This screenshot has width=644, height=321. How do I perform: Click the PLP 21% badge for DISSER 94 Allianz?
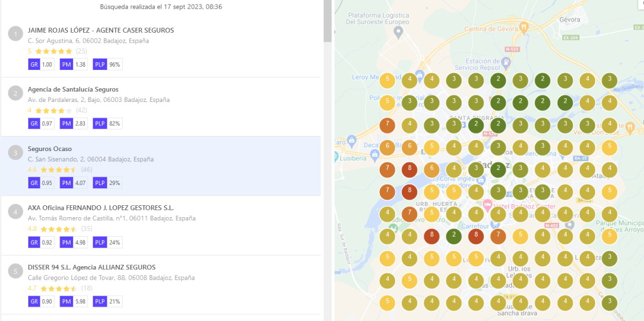108,301
